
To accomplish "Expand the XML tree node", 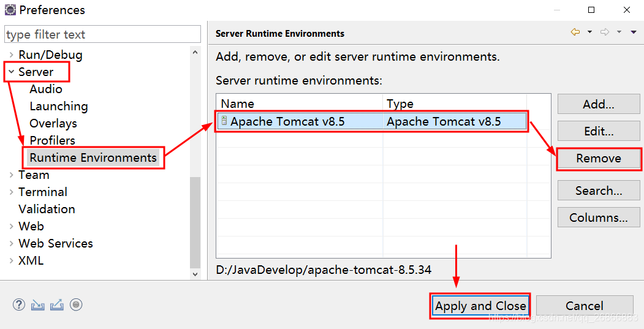I will click(x=12, y=261).
